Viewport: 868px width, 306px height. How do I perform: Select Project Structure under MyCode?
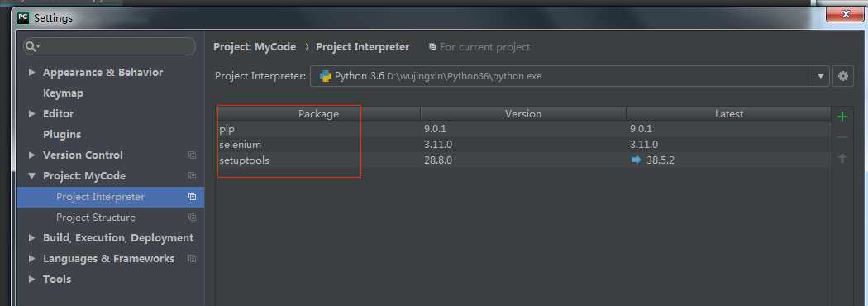coord(96,218)
